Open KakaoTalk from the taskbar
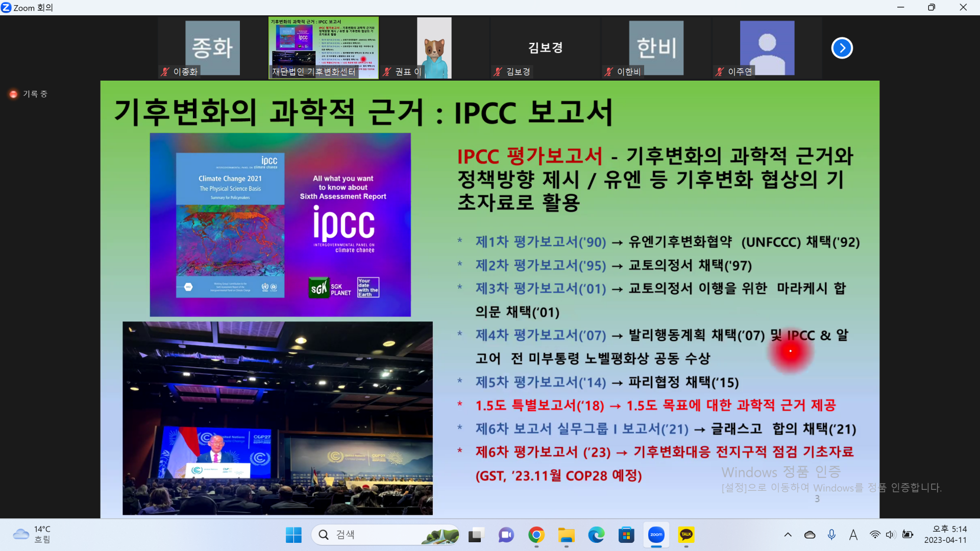 [687, 535]
